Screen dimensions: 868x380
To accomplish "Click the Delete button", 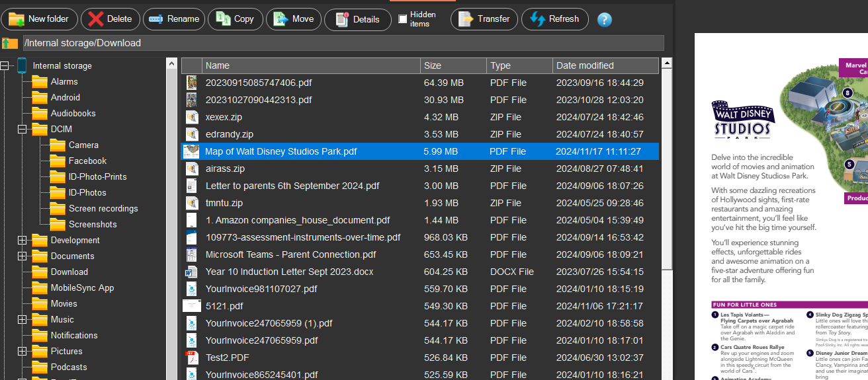I will [x=110, y=19].
